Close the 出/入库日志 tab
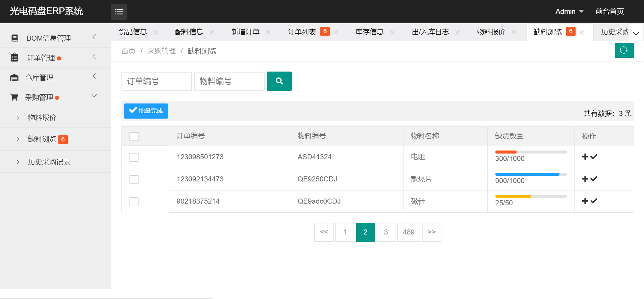This screenshot has height=299, width=644. (458, 32)
